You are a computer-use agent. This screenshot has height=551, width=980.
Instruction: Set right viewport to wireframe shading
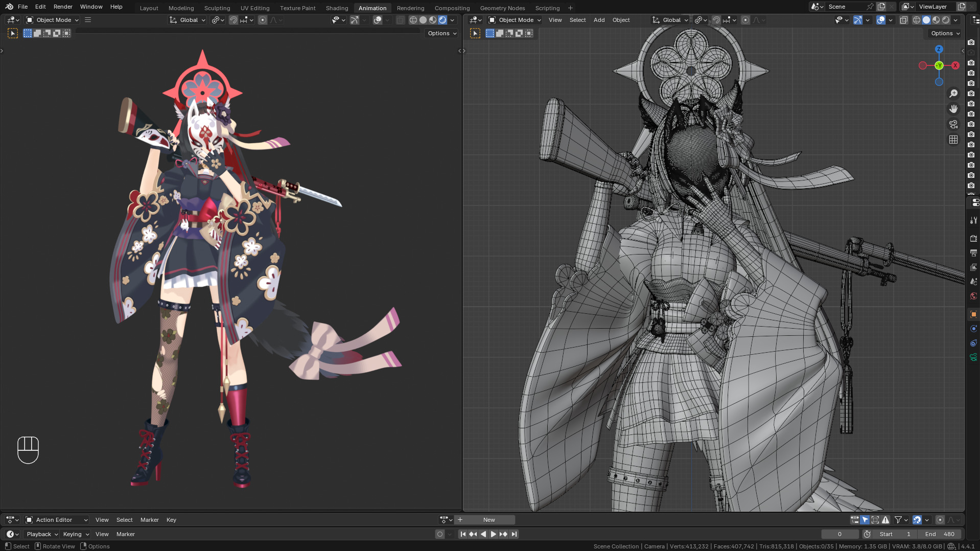(x=916, y=20)
